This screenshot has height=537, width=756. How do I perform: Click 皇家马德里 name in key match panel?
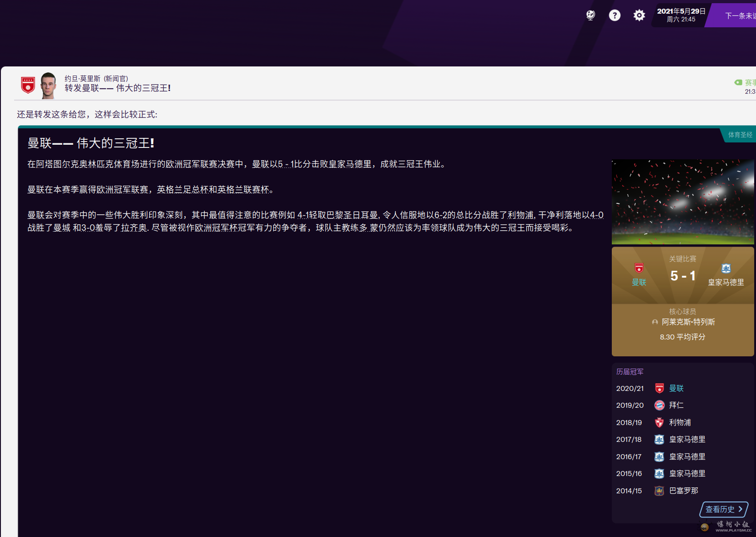pyautogui.click(x=726, y=282)
